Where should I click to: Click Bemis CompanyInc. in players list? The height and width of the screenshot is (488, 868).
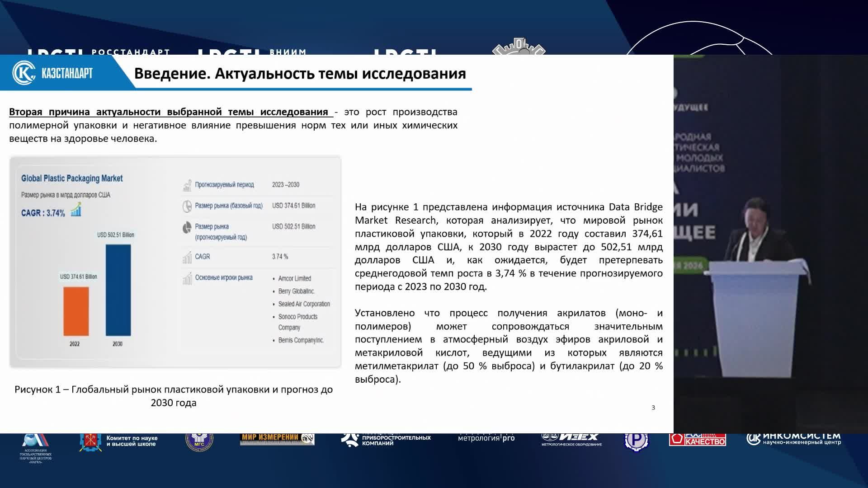pos(301,340)
